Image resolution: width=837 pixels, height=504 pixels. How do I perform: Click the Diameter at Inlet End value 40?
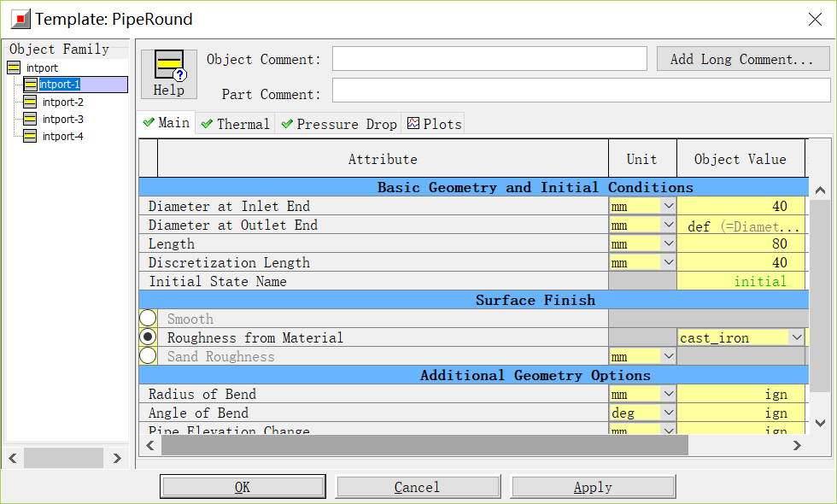(741, 206)
